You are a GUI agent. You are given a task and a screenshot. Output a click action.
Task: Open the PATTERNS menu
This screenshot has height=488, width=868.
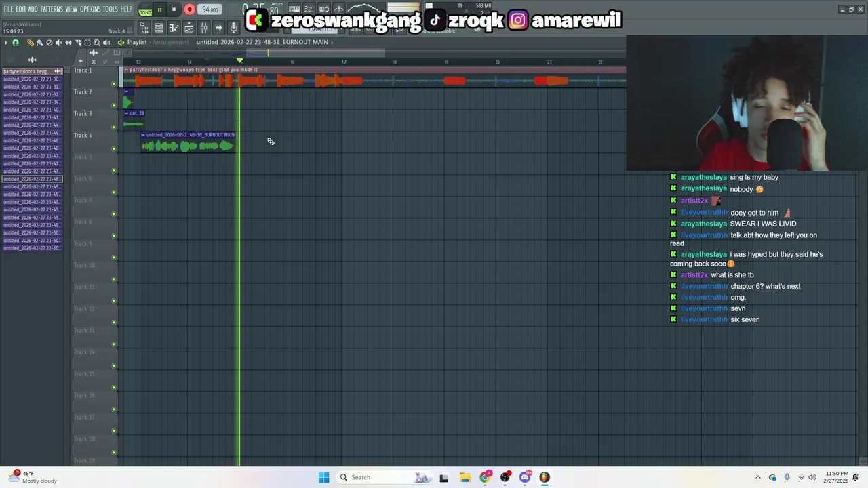tap(52, 9)
